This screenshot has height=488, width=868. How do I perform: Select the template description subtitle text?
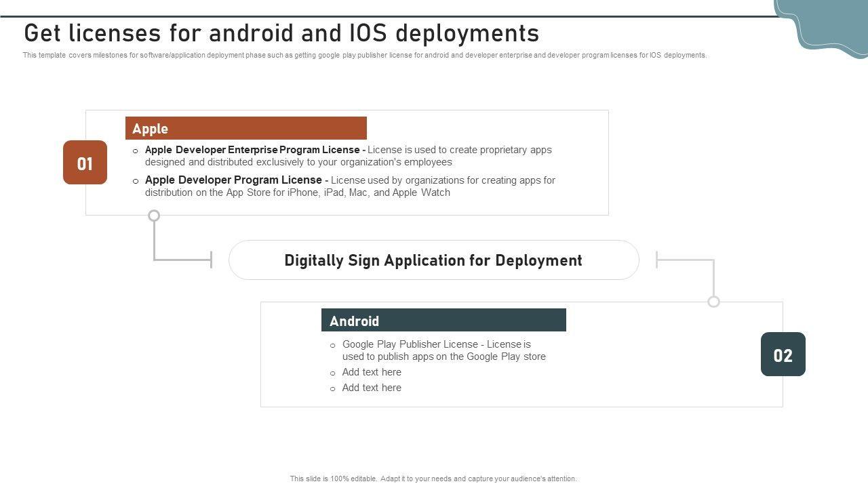[364, 56]
